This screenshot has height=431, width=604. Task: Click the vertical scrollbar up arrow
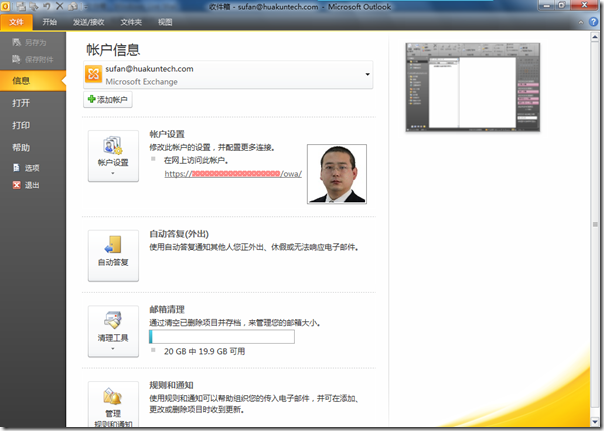595,37
